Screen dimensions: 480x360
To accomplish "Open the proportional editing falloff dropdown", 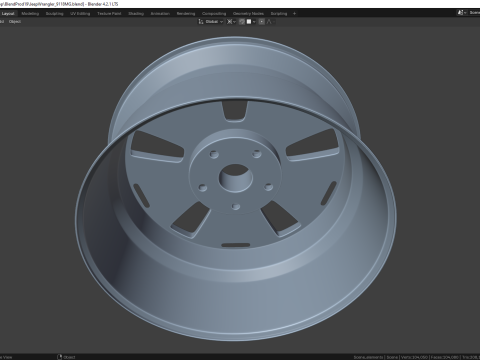I will click(x=271, y=22).
